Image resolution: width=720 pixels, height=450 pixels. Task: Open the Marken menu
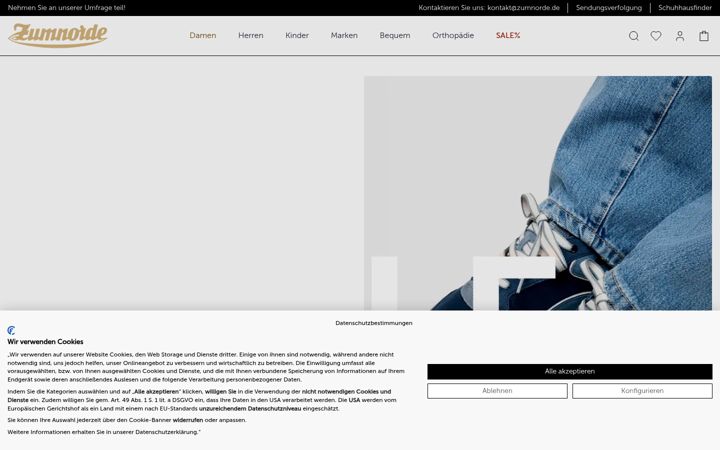click(x=344, y=35)
